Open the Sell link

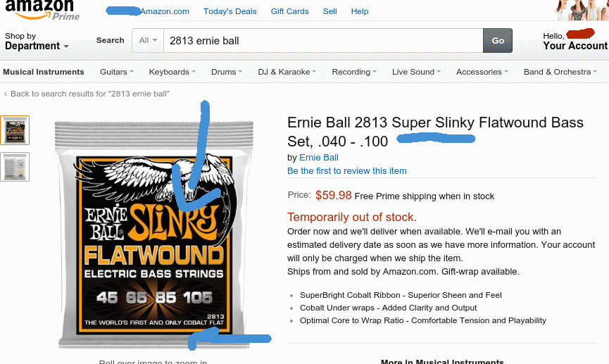[x=329, y=11]
